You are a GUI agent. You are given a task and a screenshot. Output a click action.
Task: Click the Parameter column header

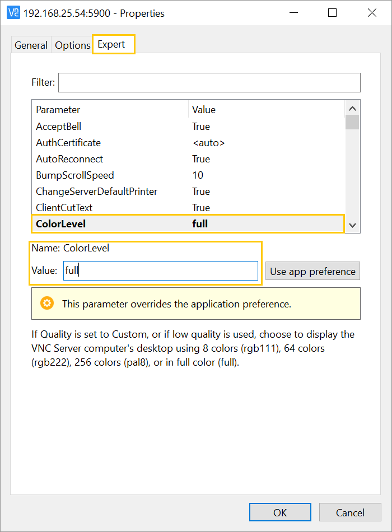[x=110, y=110]
